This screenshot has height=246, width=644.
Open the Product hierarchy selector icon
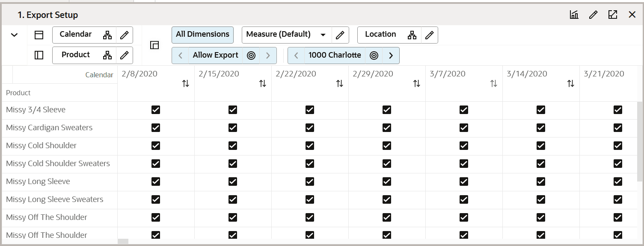107,55
